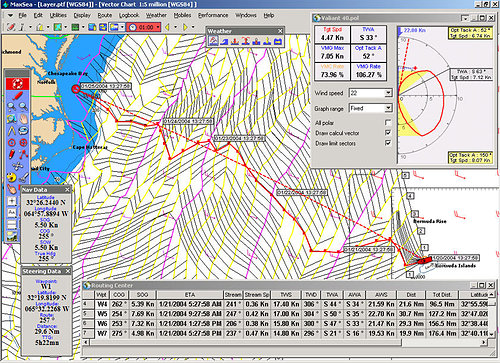
Task: Open the Utilities menu
Action: tap(58, 15)
